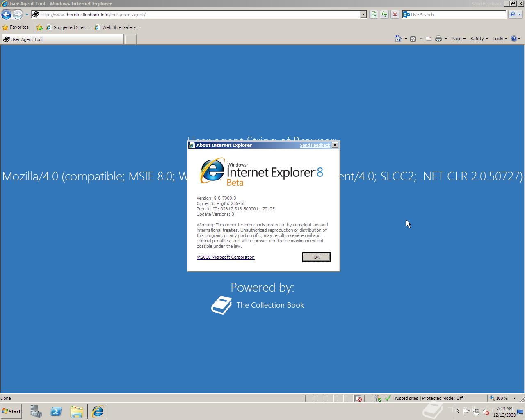The width and height of the screenshot is (525, 420).
Task: Open Web Slice Gallery link
Action: 117,27
